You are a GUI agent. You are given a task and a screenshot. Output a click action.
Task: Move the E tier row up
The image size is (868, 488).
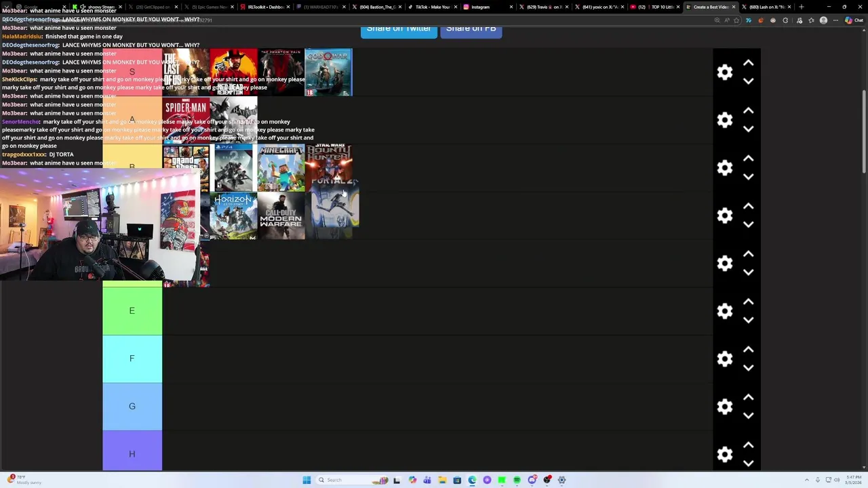click(x=748, y=302)
